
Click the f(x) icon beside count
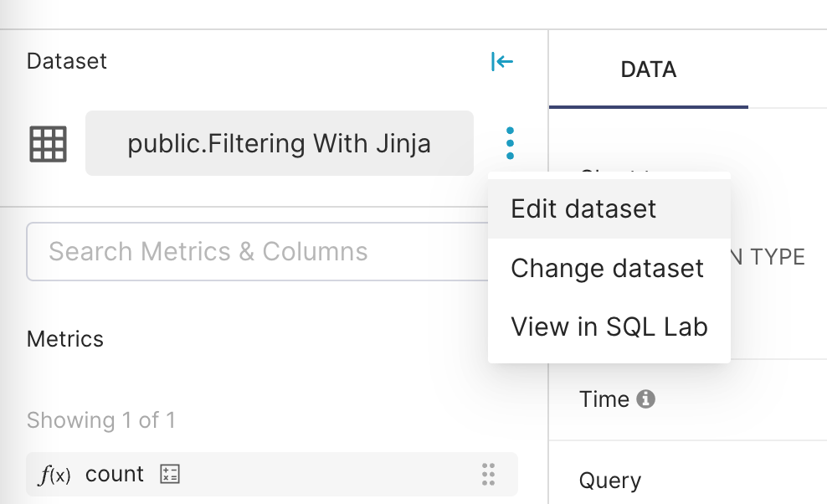[x=55, y=475]
